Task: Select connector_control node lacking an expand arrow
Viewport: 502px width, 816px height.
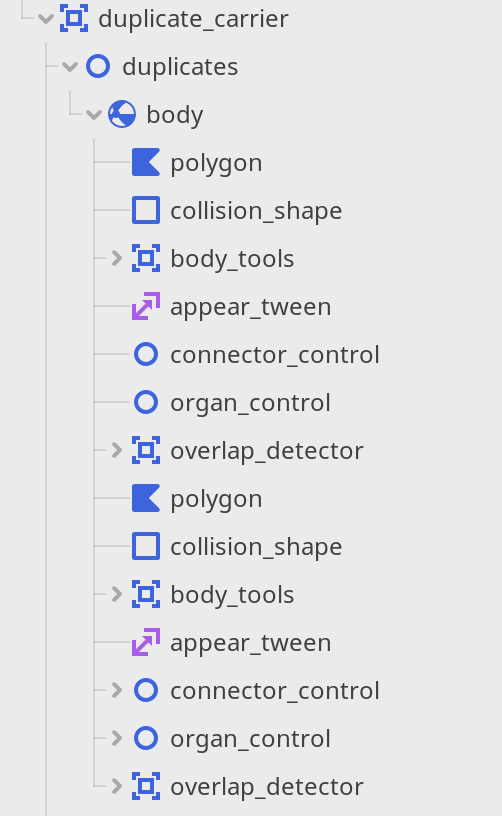Action: coord(275,355)
